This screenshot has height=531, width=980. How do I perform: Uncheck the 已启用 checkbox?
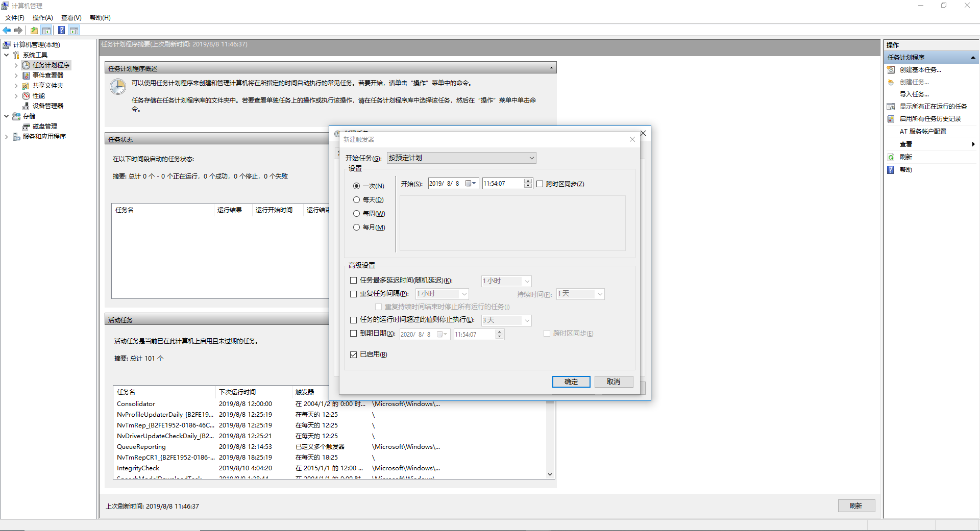(x=353, y=355)
